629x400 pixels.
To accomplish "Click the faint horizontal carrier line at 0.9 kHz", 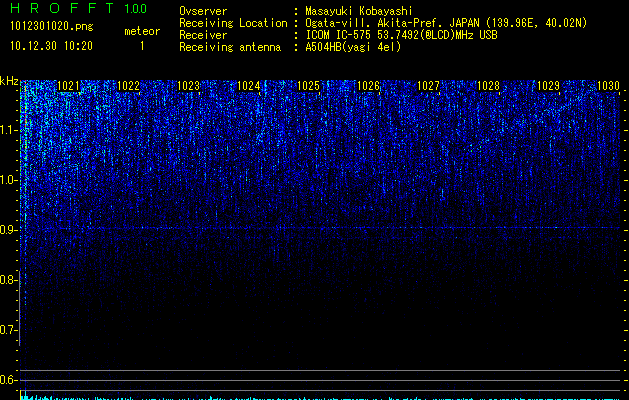I will click(320, 228).
